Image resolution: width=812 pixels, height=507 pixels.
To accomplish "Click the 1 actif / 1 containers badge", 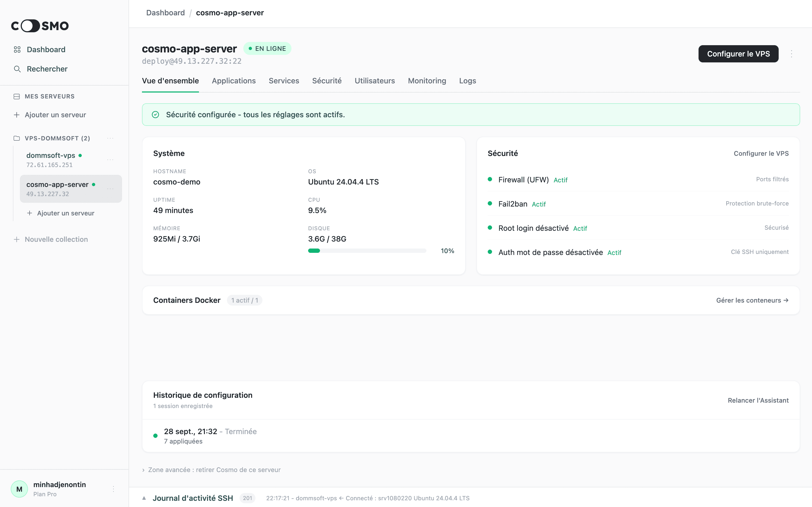I will click(x=245, y=300).
